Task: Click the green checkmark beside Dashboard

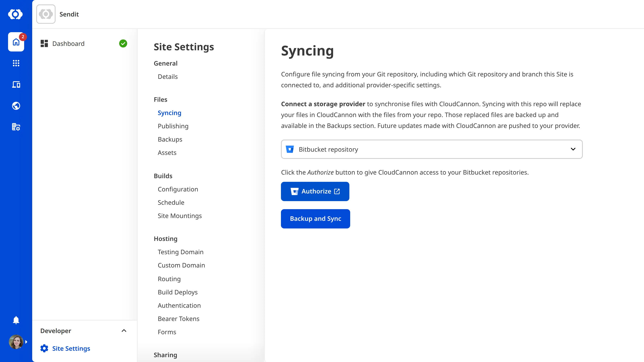Action: pos(123,43)
